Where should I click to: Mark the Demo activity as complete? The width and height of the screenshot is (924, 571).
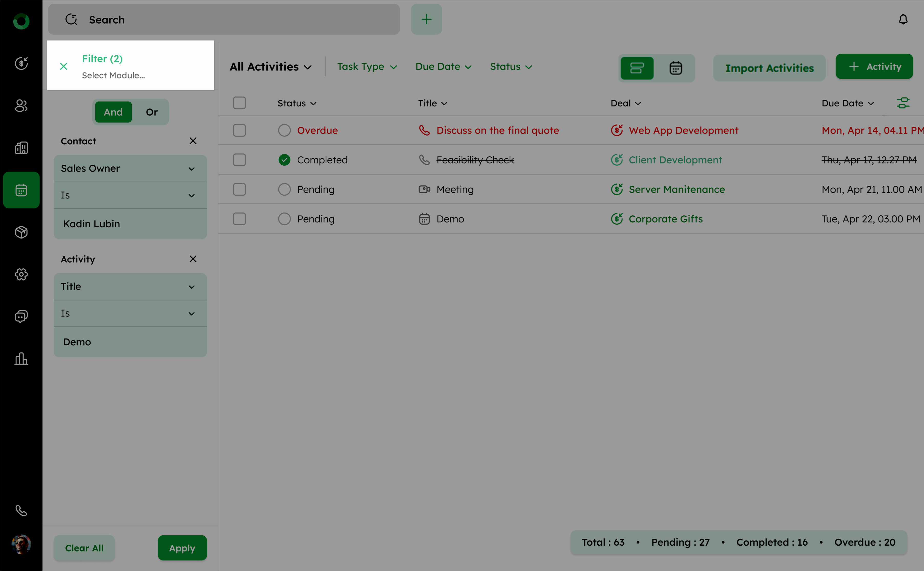[284, 219]
